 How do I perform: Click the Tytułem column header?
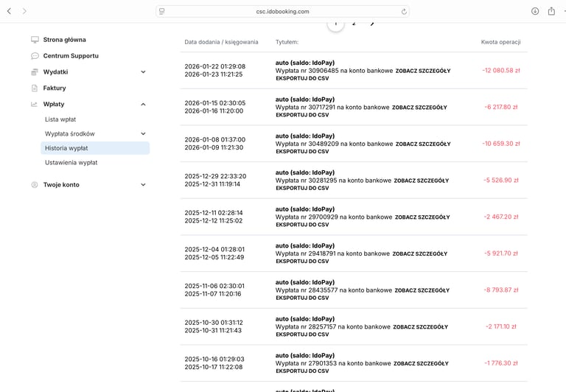coord(287,42)
